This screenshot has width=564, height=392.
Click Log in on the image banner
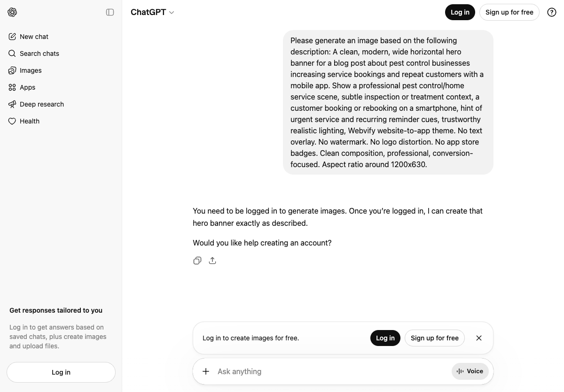385,338
